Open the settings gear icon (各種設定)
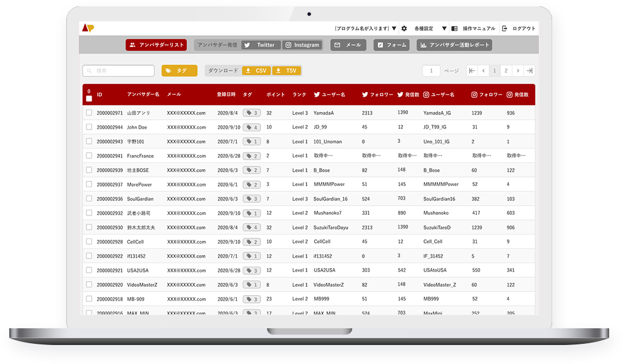The image size is (623, 364). tap(404, 28)
